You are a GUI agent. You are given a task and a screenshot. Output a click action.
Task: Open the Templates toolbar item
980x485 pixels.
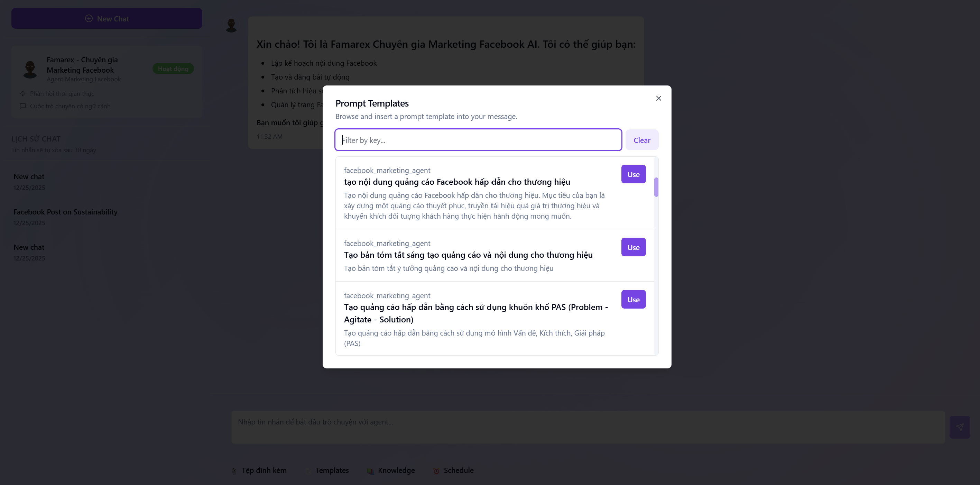click(327, 470)
